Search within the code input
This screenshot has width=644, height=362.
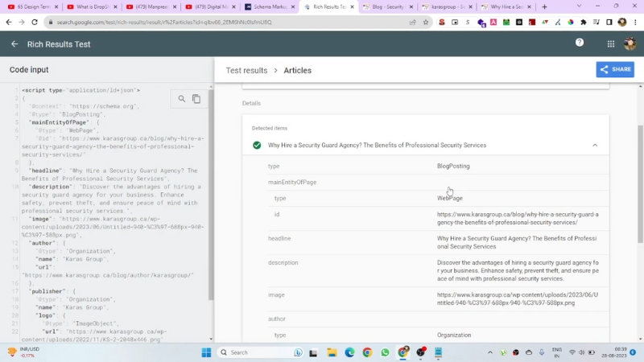tap(182, 99)
